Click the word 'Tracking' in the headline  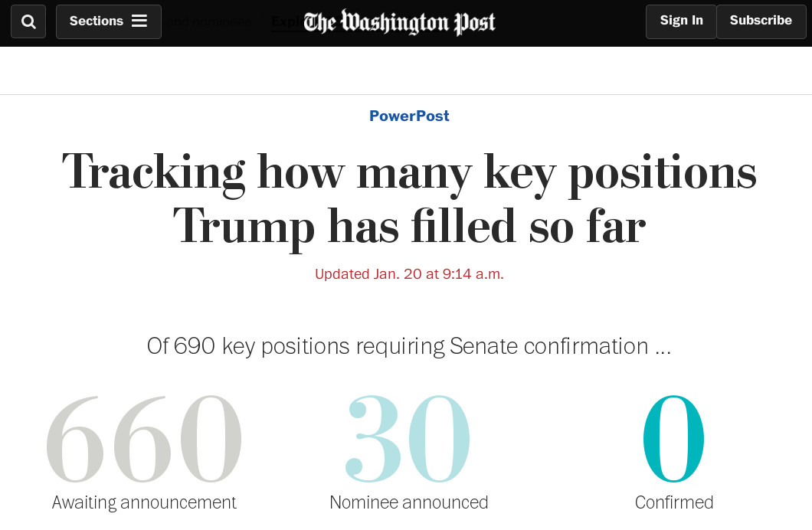coord(153,172)
